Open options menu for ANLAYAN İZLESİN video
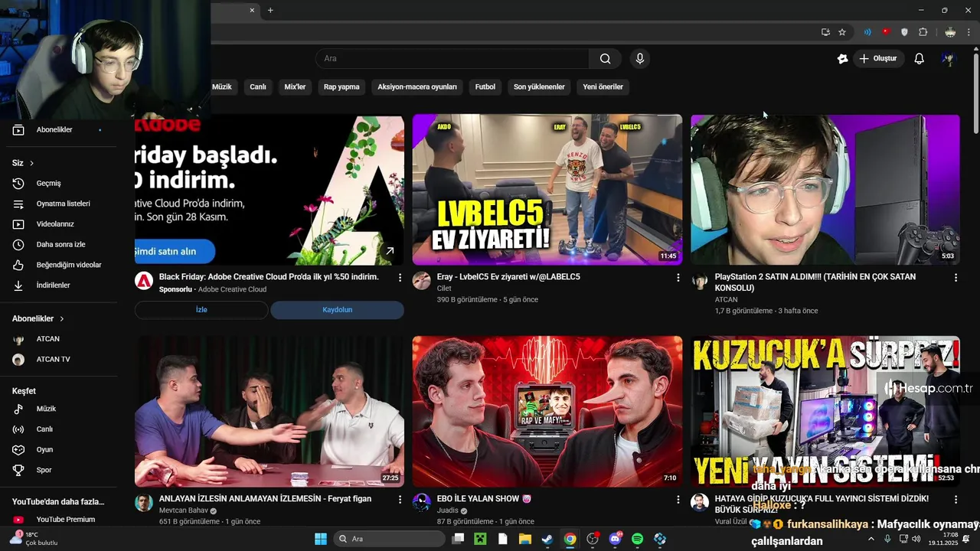This screenshot has width=980, height=551. tap(400, 500)
